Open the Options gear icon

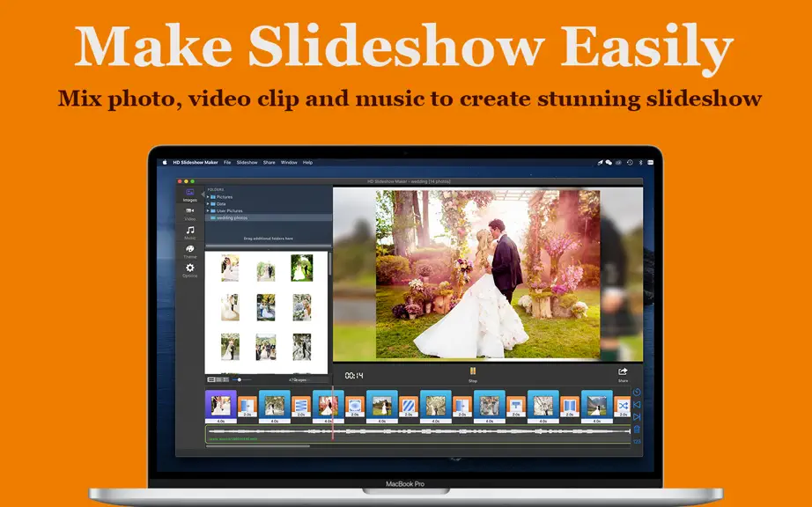pos(190,270)
